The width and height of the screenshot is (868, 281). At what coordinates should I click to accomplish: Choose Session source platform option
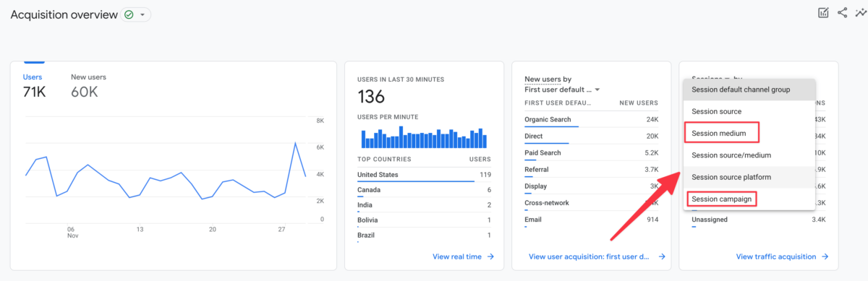(x=749, y=177)
